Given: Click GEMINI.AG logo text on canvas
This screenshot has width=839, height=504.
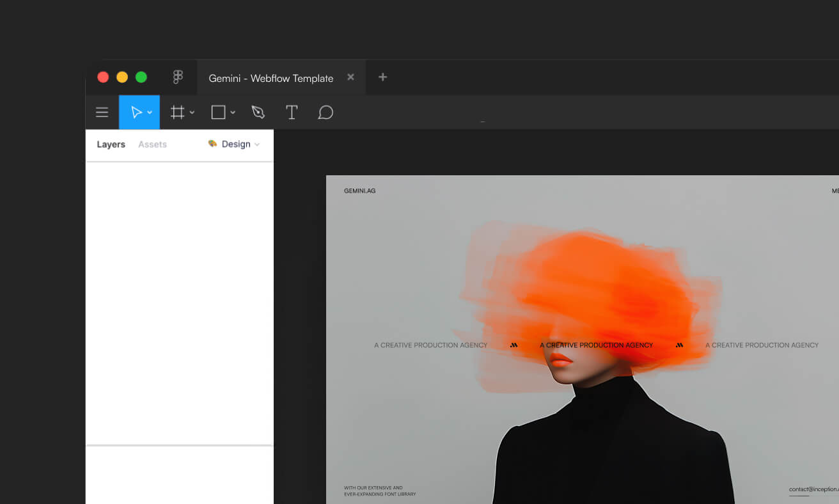Looking at the screenshot, I should click(x=359, y=191).
